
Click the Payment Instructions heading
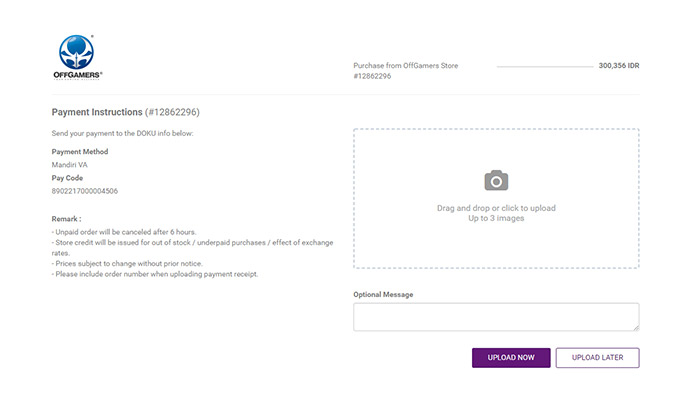coord(125,112)
